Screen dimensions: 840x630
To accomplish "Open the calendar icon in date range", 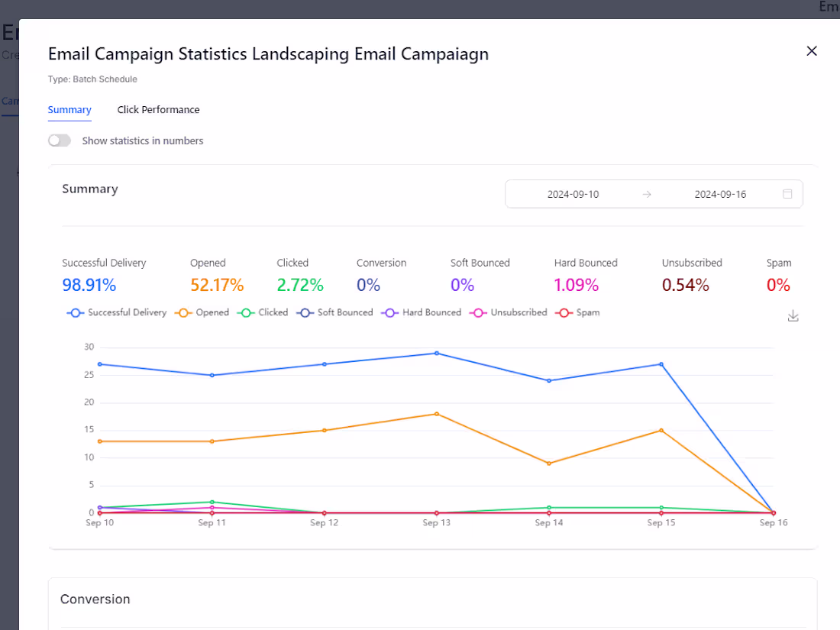I will tap(787, 194).
